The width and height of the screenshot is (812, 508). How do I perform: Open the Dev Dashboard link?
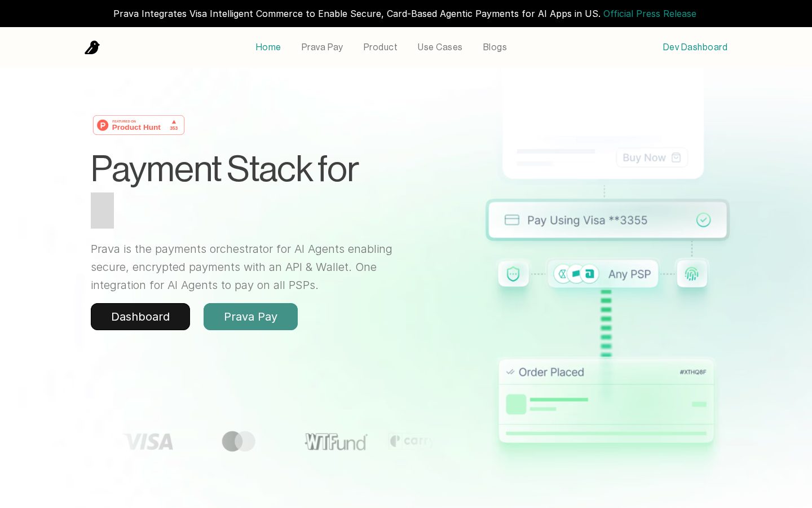point(695,47)
